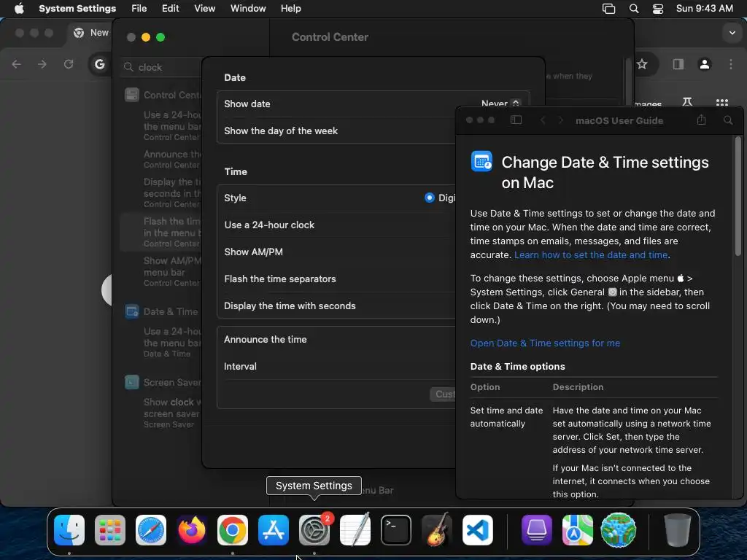Viewport: 747px width, 560px height.
Task: Open Spotlight search in menu bar
Action: click(634, 9)
